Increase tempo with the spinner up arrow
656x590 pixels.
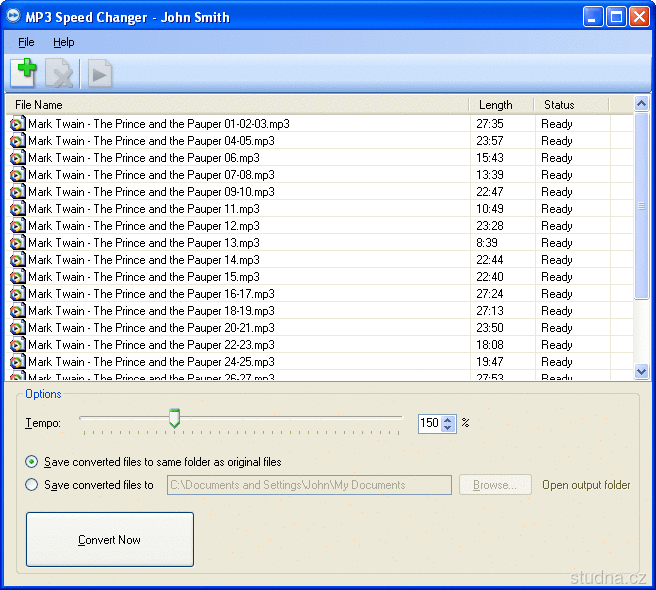[448, 419]
